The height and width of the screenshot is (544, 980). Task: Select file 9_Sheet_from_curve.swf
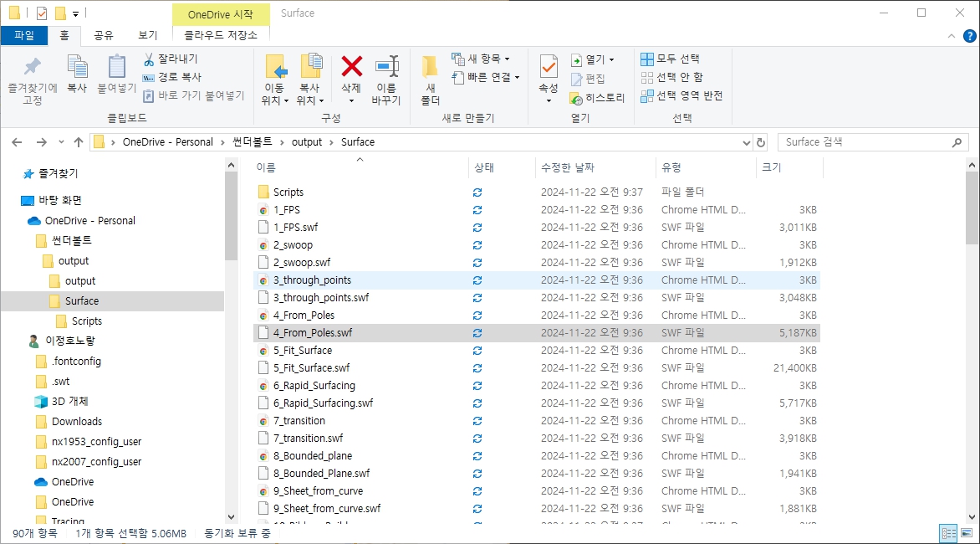327,509
